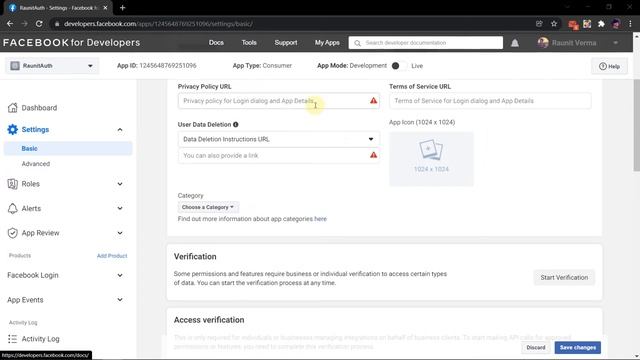640x360 pixels.
Task: Select Basic settings in sidebar
Action: pos(68,149)
